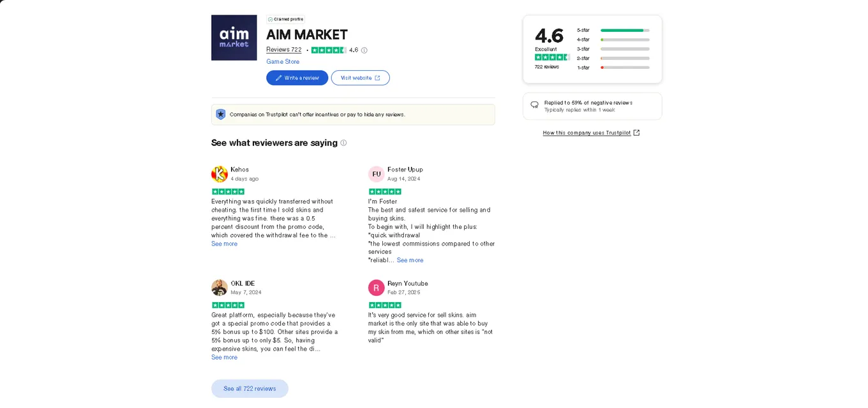Click the star rating on Foster Upup review
The height and width of the screenshot is (408, 868).
(385, 191)
